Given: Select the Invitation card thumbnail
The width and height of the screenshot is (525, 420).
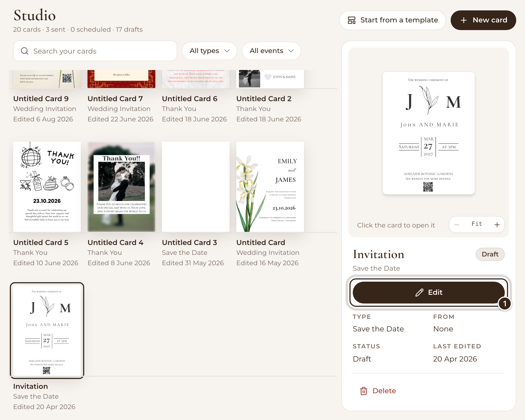Looking at the screenshot, I should pyautogui.click(x=47, y=331).
